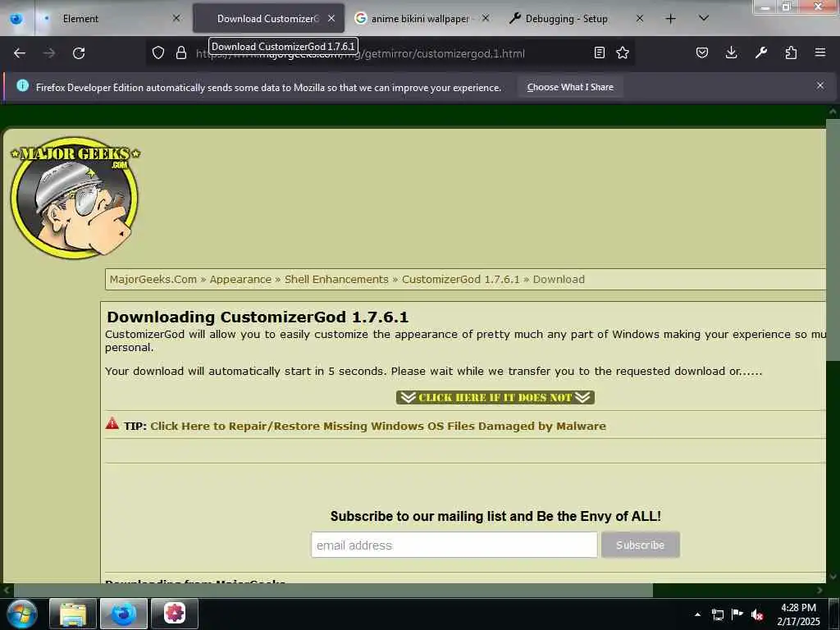Open the Extensions puzzle icon
Screen dimensions: 840x630
click(791, 52)
